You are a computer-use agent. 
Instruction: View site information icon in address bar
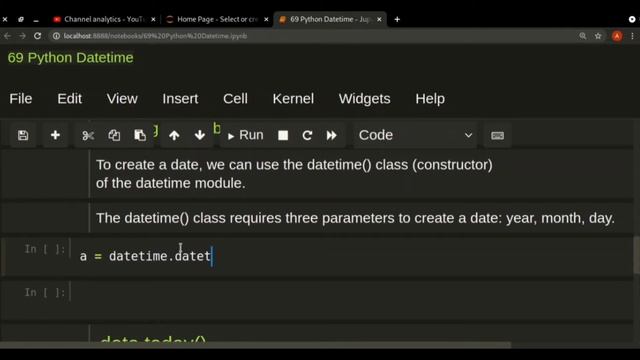(56, 36)
